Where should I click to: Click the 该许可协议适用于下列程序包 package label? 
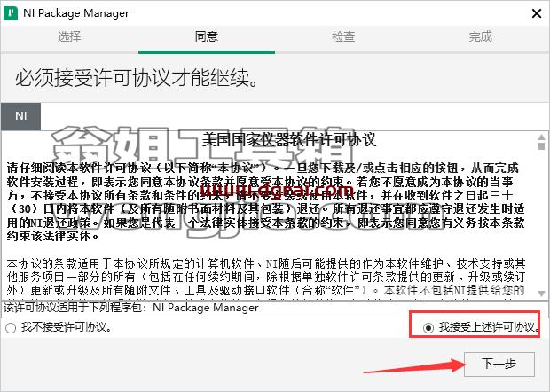point(131,308)
